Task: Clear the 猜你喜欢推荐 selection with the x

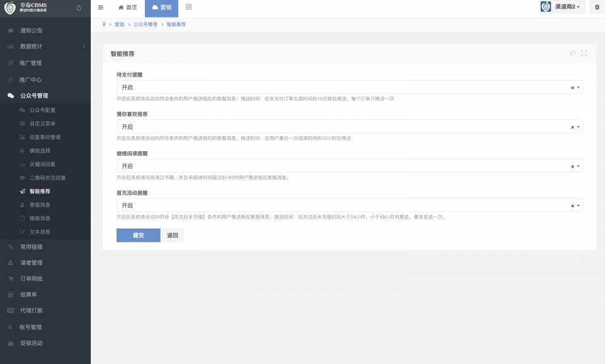Action: click(573, 127)
